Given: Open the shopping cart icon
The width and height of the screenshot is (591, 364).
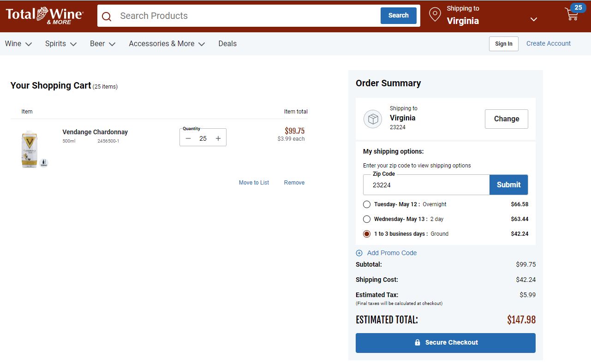Looking at the screenshot, I should tap(572, 15).
